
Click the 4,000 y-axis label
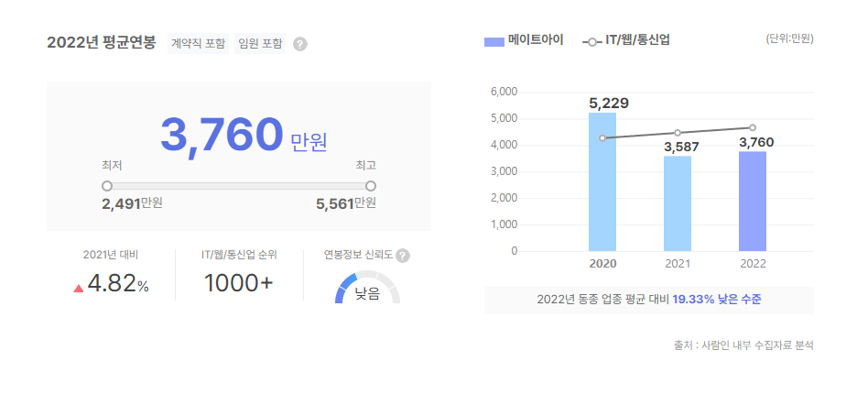tap(504, 145)
